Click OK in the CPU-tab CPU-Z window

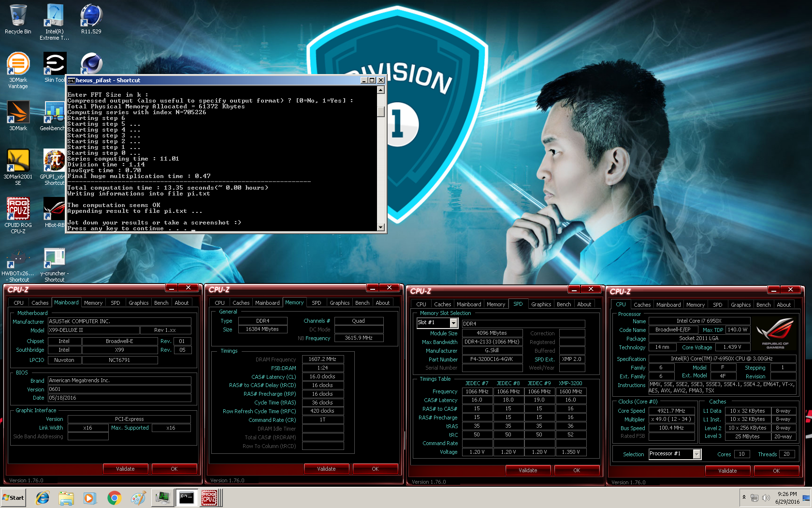pyautogui.click(x=776, y=471)
